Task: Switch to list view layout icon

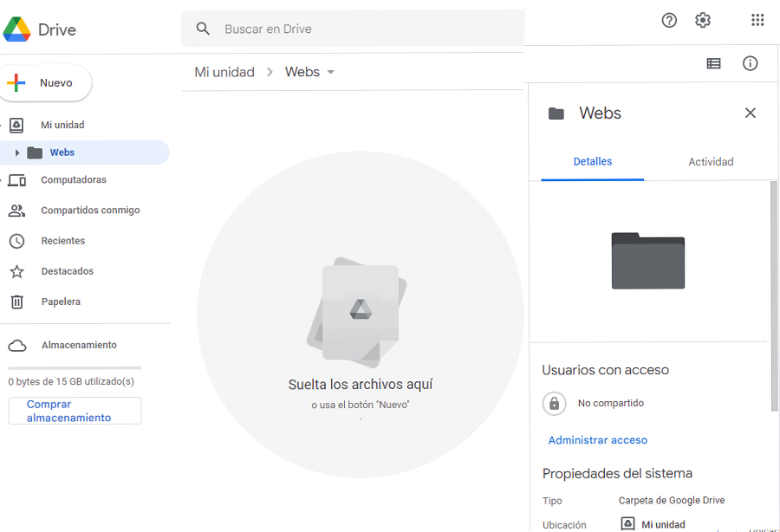Action: tap(713, 63)
